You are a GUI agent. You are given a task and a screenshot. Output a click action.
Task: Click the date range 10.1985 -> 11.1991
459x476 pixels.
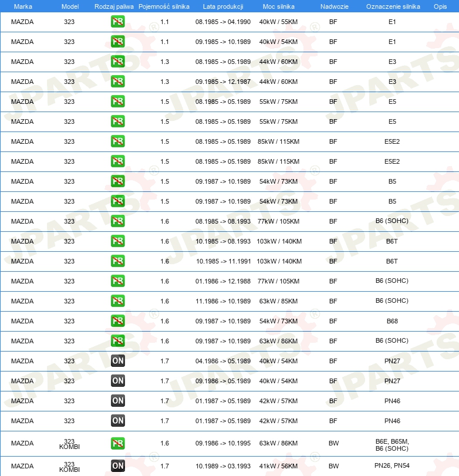pos(223,261)
